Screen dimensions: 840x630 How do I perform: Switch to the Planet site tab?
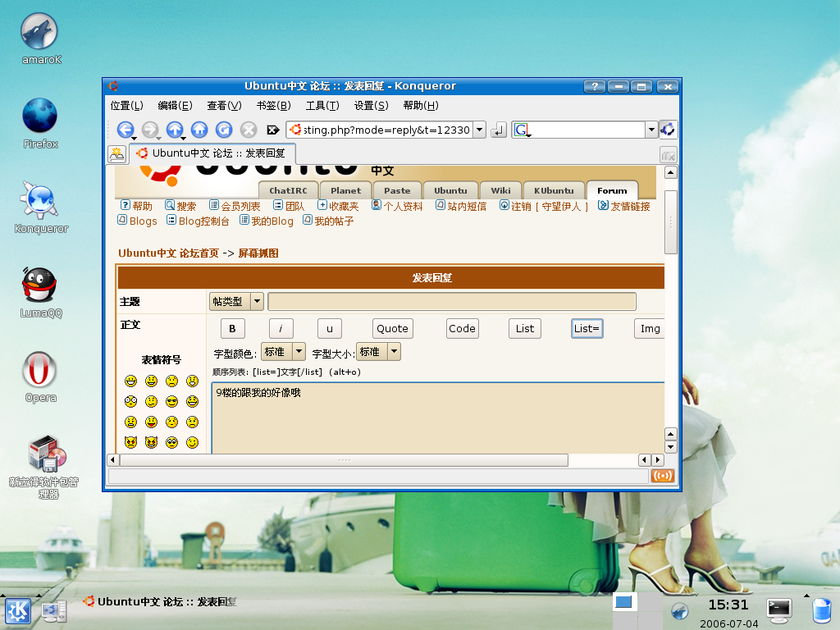(345, 190)
